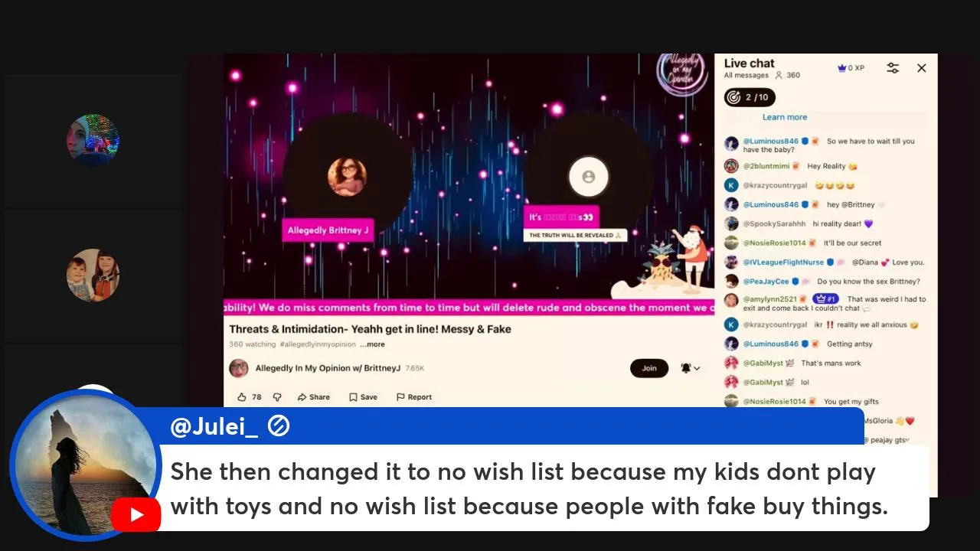Open the notification bell dropdown

coord(690,368)
